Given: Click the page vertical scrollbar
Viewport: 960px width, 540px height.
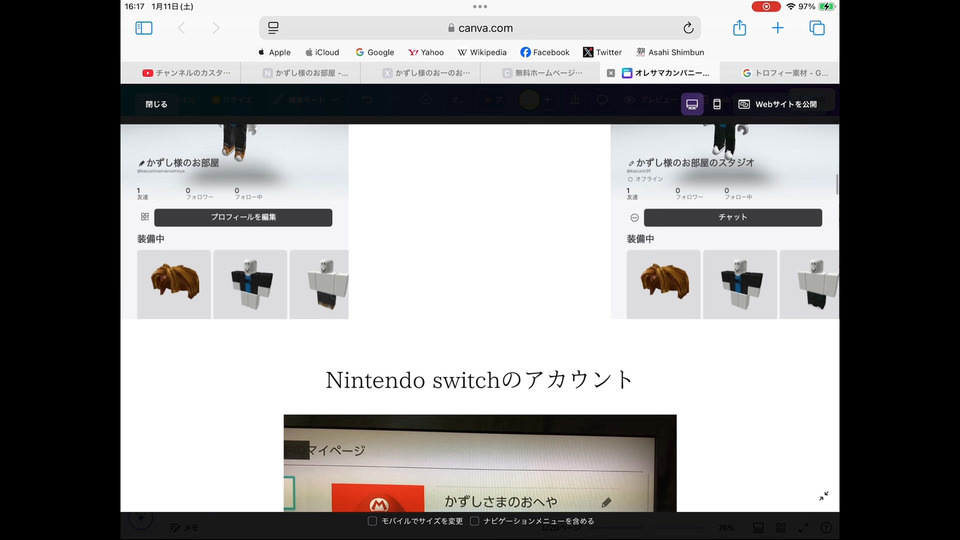Looking at the screenshot, I should pyautogui.click(x=836, y=184).
